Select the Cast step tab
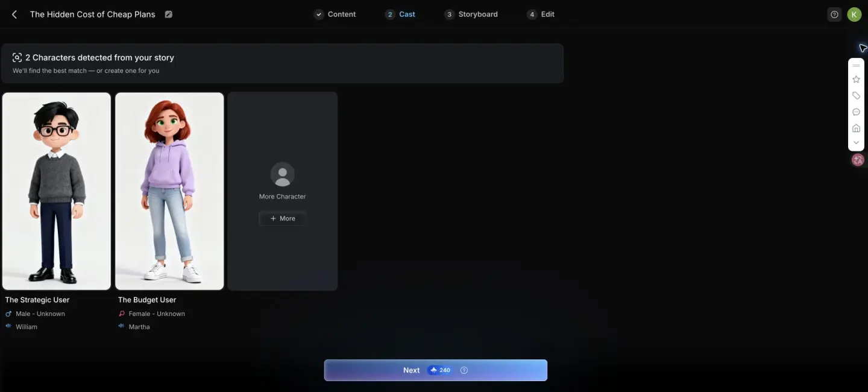Viewport: 868px width, 392px height. (400, 14)
